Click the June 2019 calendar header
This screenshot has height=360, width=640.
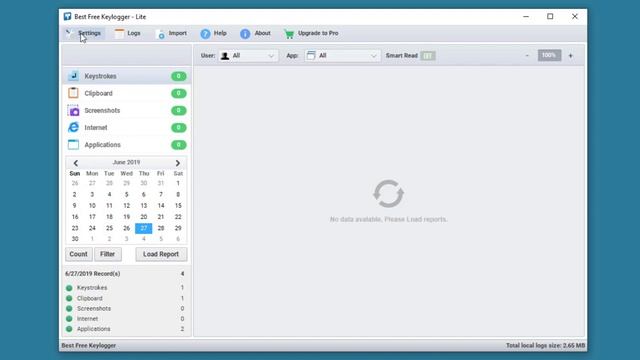pos(127,162)
